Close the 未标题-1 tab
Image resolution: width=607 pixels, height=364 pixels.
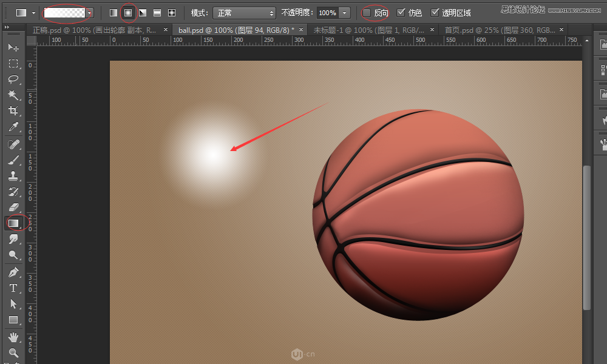[432, 29]
